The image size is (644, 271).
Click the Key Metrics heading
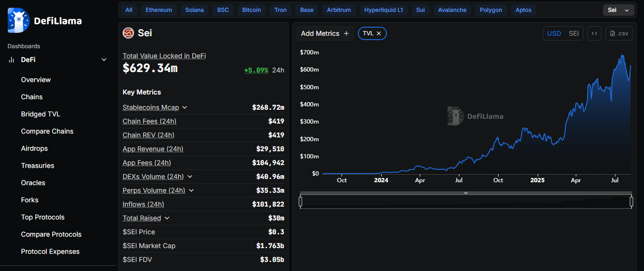click(x=142, y=92)
